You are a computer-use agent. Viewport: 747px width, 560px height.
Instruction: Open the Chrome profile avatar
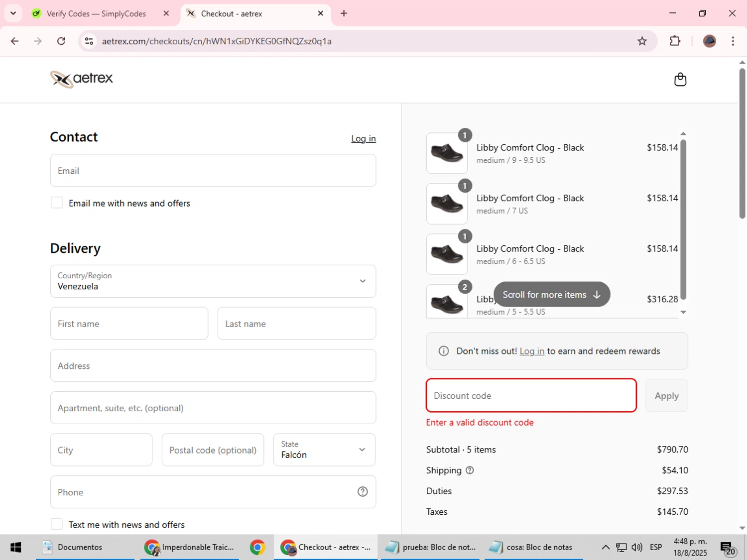pos(710,41)
